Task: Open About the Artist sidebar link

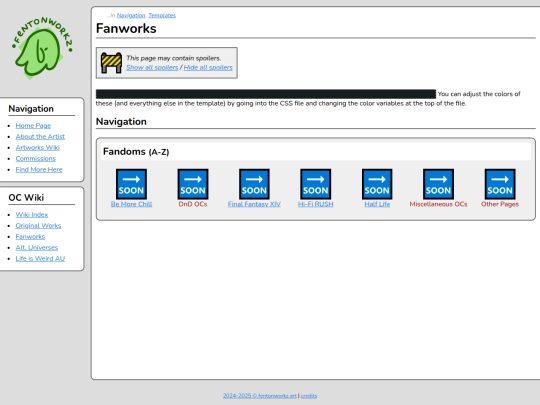Action: point(40,137)
